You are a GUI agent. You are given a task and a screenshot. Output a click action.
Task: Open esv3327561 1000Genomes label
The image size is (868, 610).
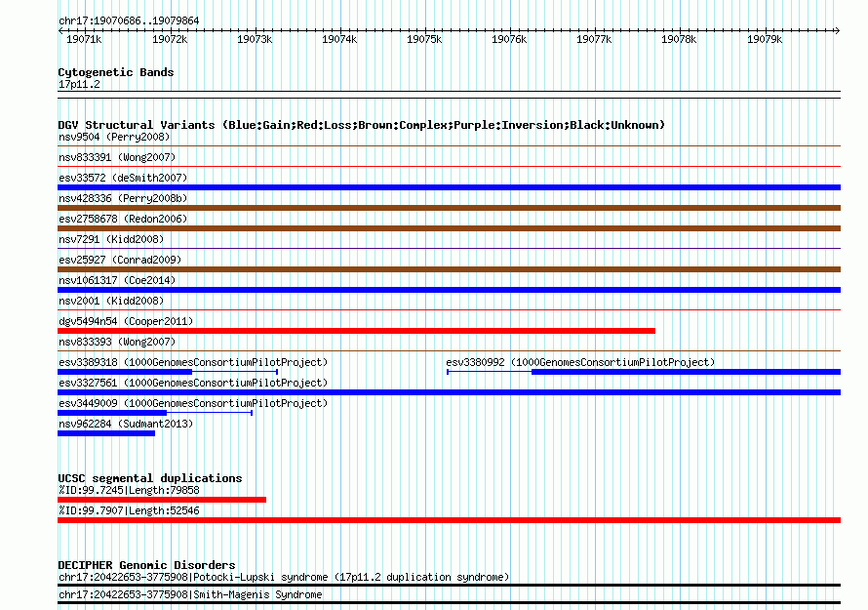[193, 383]
